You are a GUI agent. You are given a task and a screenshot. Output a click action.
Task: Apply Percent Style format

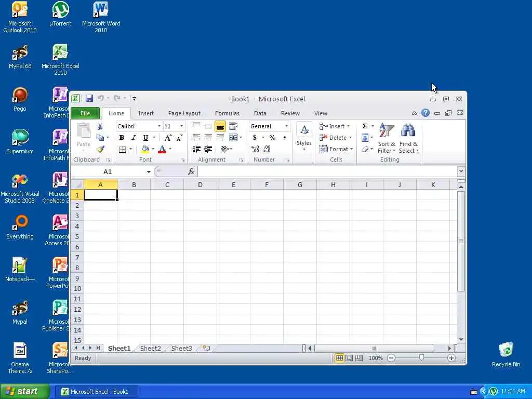click(x=272, y=137)
